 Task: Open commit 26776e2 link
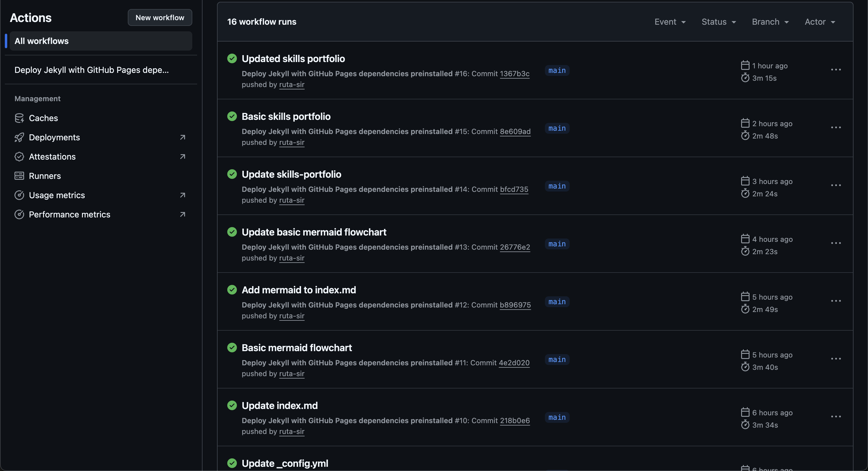[515, 247]
